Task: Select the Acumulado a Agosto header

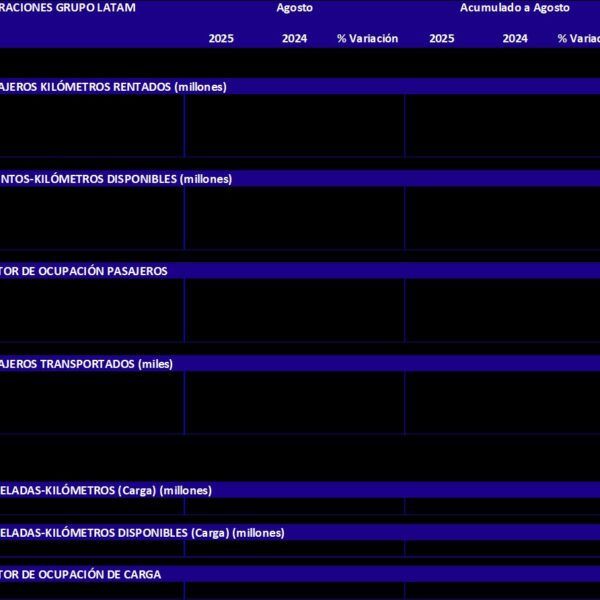Action: [514, 8]
